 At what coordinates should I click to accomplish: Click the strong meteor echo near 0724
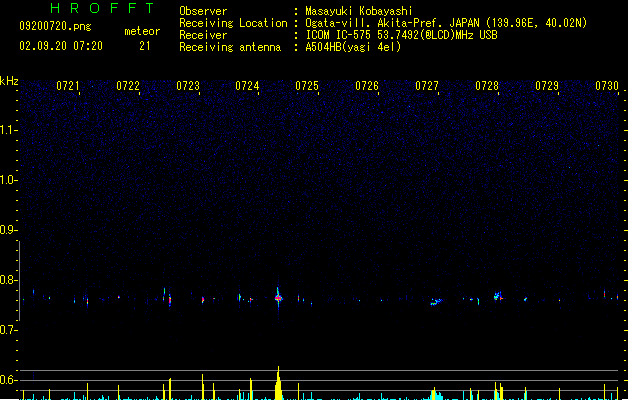278,298
